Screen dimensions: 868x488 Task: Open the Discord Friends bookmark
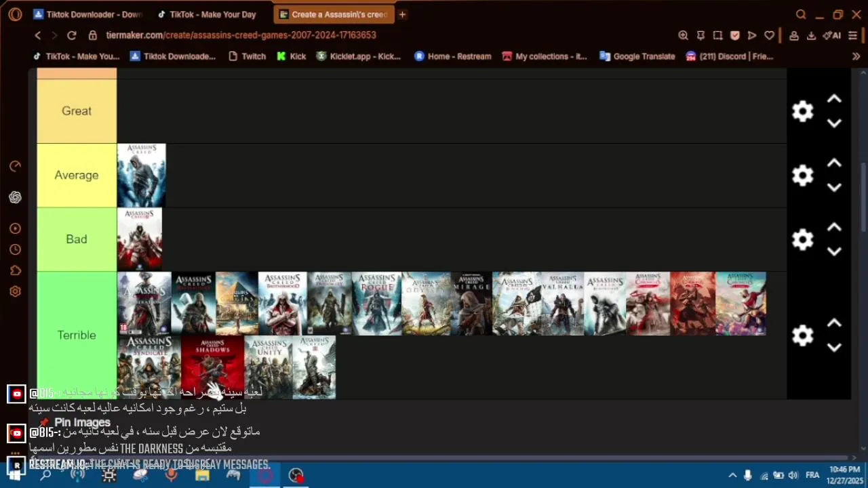(x=730, y=56)
